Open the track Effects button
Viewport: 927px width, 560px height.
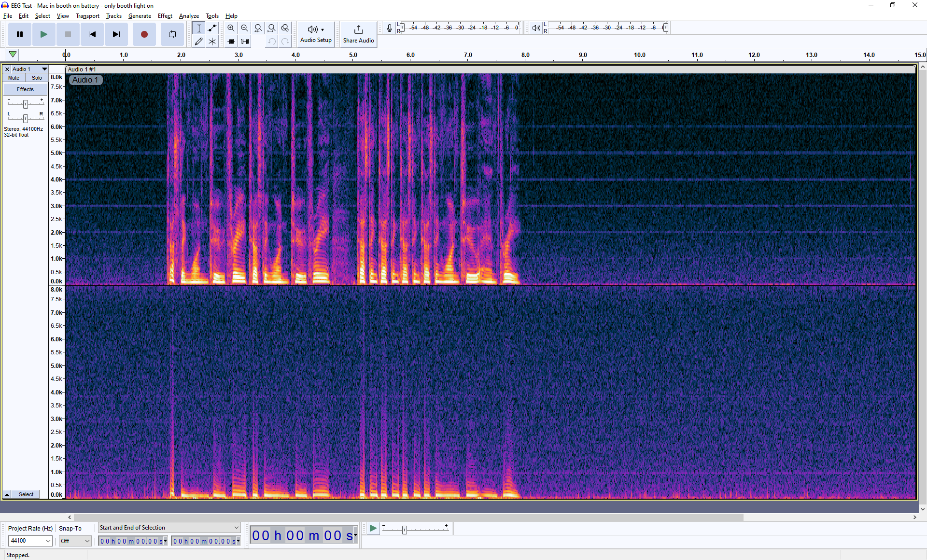25,89
